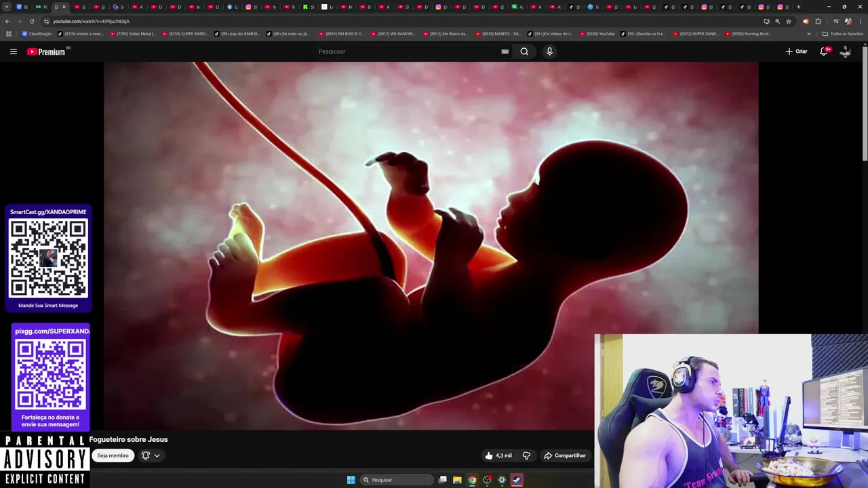868x488 pixels.
Task: Open the bookmarks apps grid icon
Action: click(x=9, y=34)
